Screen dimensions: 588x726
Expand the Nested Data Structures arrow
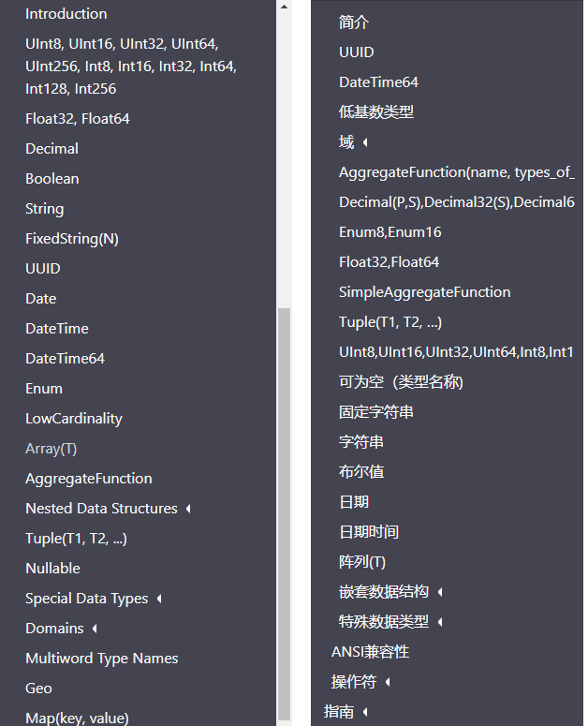[188, 509]
